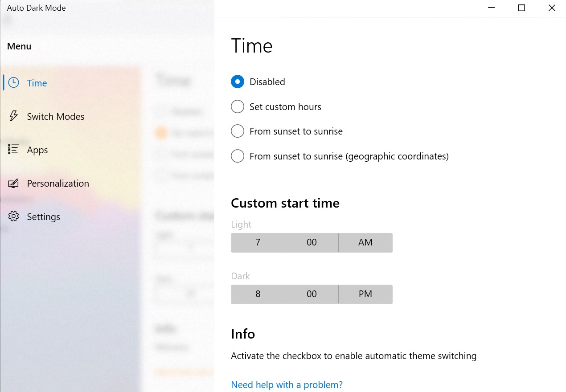Maximize the Auto Dark Mode window
The height and width of the screenshot is (392, 566).
click(521, 8)
